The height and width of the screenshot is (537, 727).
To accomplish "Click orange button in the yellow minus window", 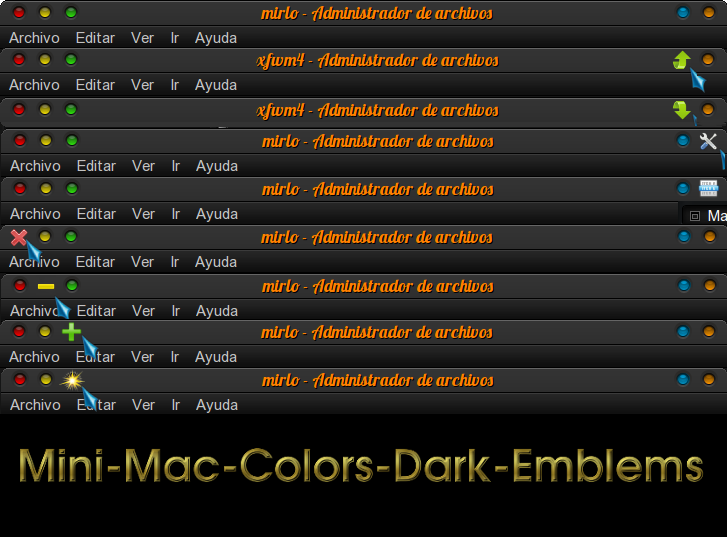I will click(710, 285).
